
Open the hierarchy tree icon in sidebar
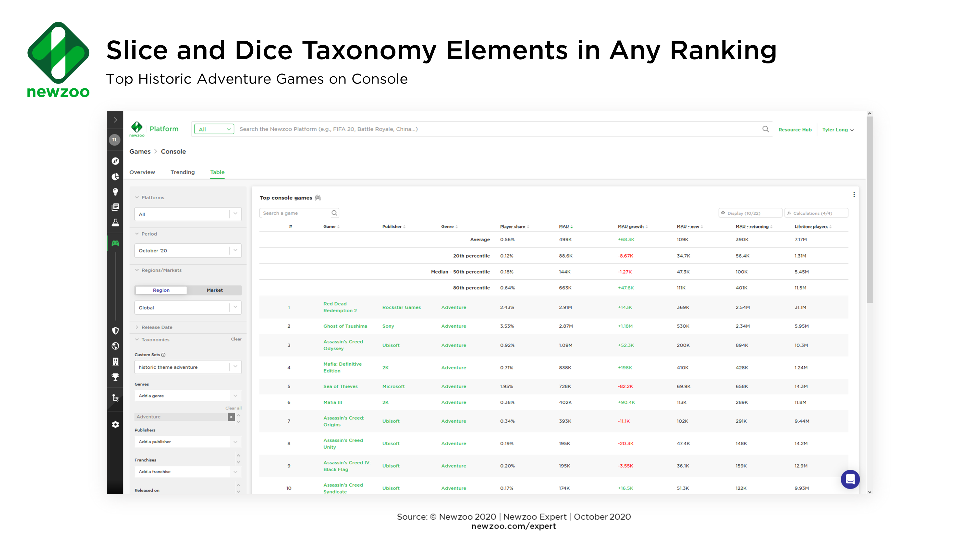coord(115,398)
